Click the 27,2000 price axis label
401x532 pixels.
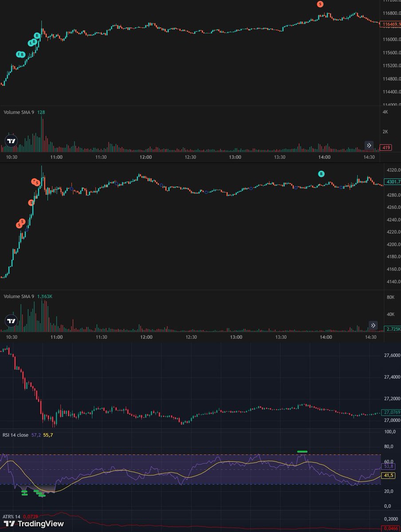click(x=391, y=399)
